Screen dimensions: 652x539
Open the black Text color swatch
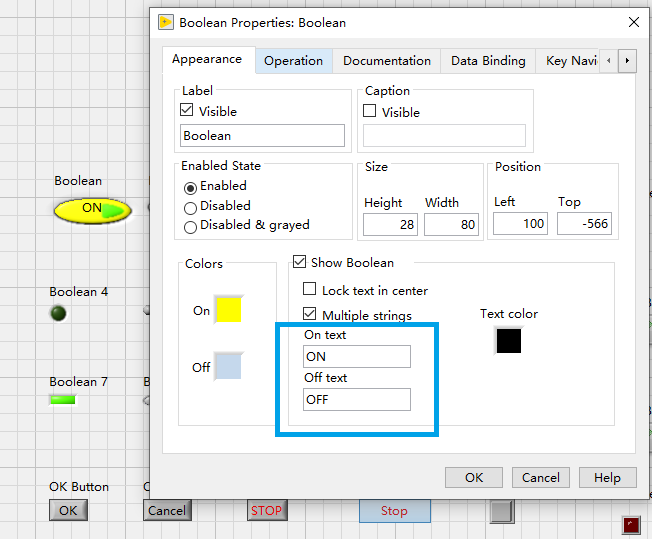pos(509,341)
